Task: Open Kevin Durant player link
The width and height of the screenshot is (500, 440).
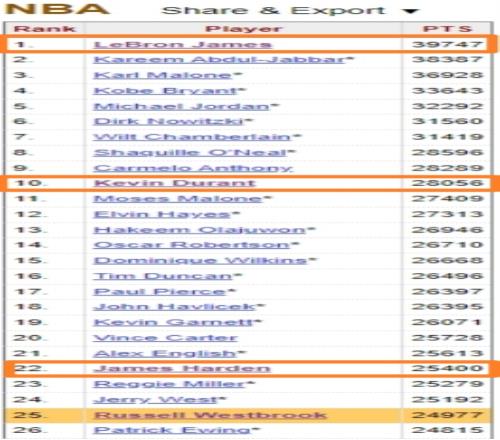Action: 175,183
